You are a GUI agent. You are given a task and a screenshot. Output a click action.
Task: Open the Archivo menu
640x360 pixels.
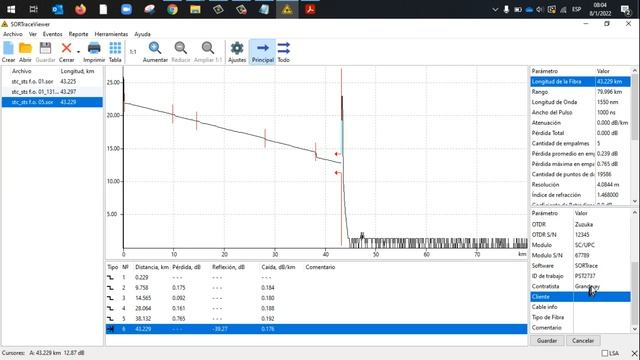click(13, 34)
